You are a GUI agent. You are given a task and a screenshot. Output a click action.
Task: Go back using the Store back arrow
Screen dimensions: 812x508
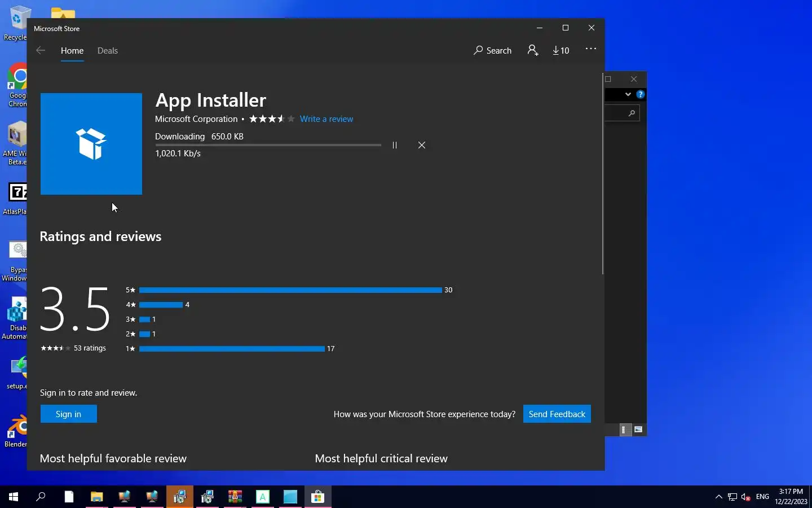(x=41, y=50)
